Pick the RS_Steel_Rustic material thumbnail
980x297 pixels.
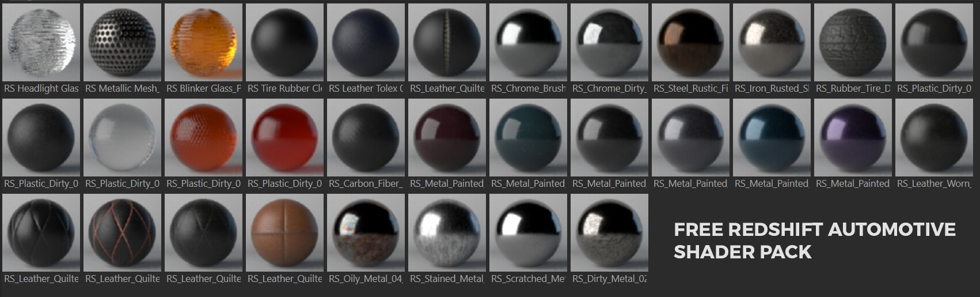click(690, 43)
